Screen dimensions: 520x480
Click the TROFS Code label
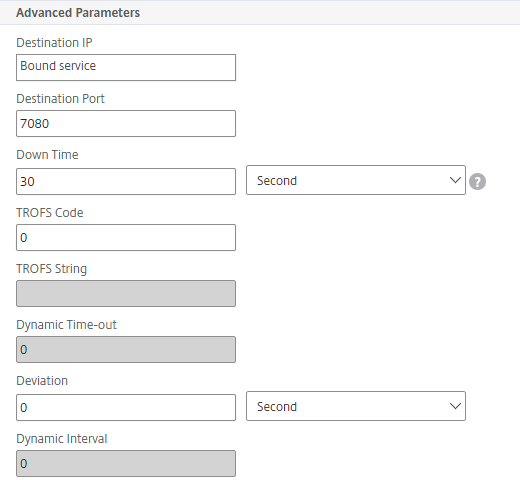tap(50, 213)
